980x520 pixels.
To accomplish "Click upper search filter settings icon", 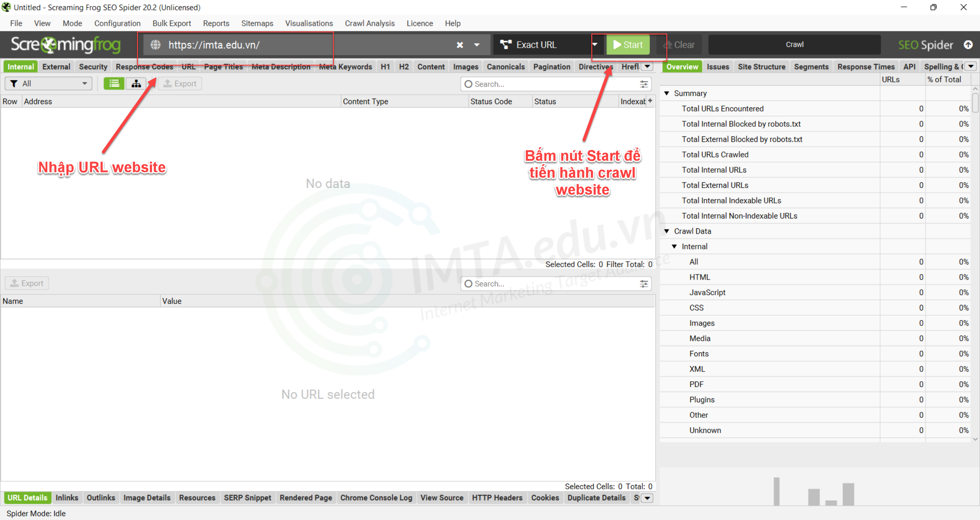I will [x=644, y=84].
